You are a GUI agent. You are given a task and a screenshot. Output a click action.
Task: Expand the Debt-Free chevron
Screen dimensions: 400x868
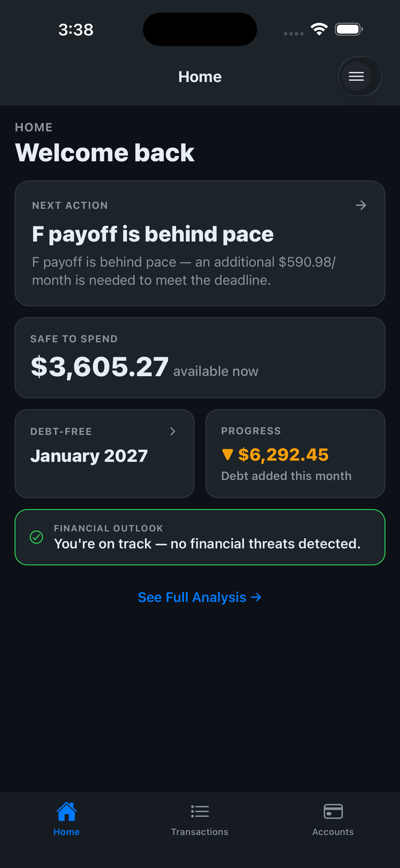coord(173,431)
